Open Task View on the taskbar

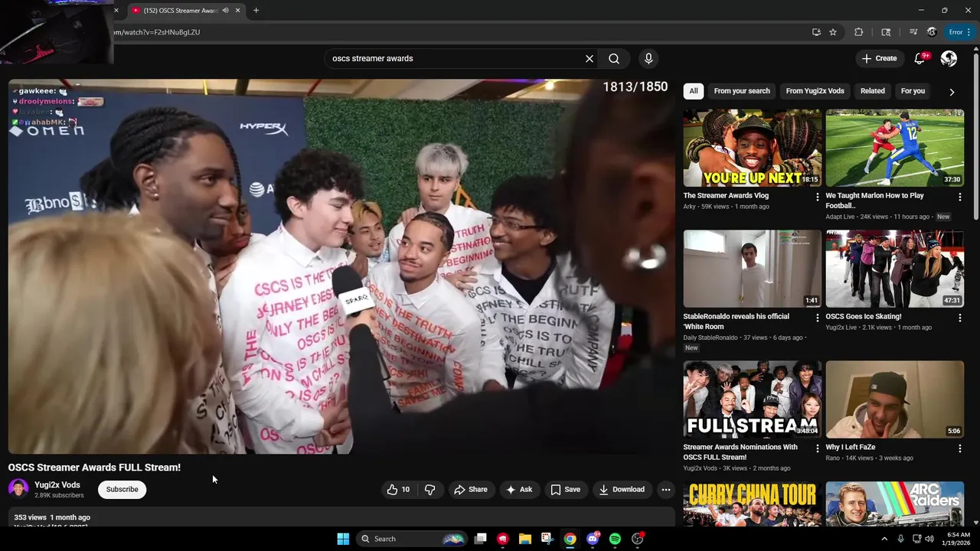[480, 539]
